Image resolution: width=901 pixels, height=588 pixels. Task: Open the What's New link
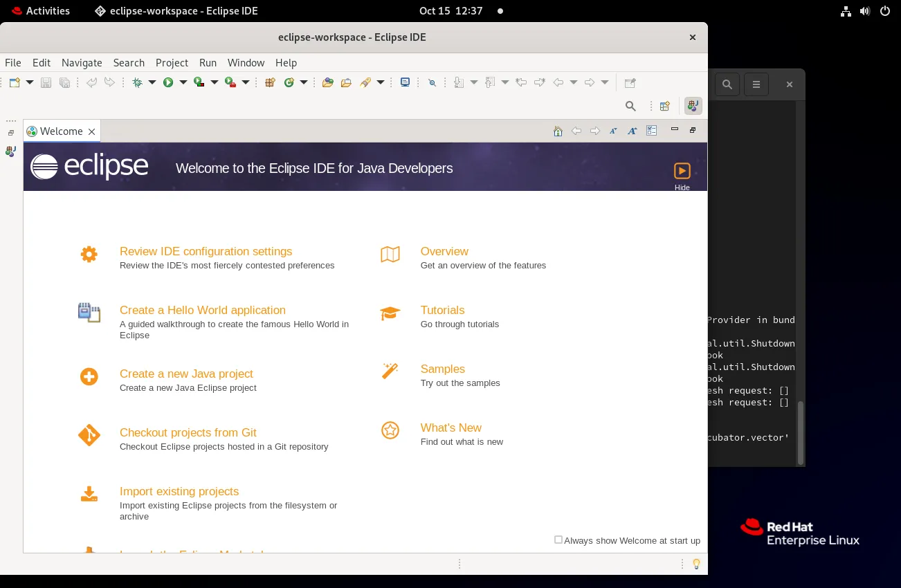[x=450, y=428]
